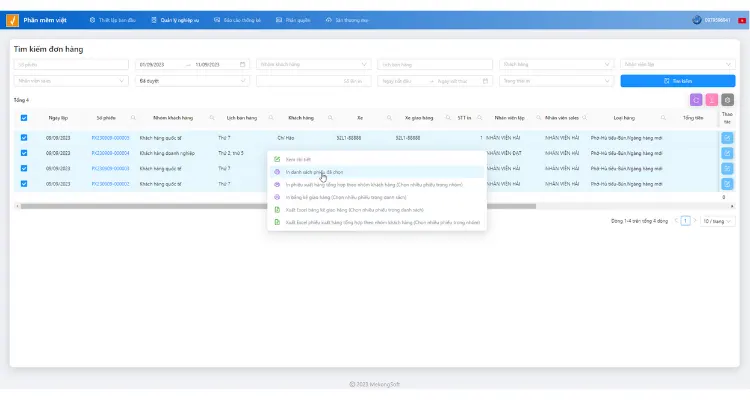The width and height of the screenshot is (750, 400).
Task: Open the Nhân viên lập filter dropdown
Action: pyautogui.click(x=678, y=65)
